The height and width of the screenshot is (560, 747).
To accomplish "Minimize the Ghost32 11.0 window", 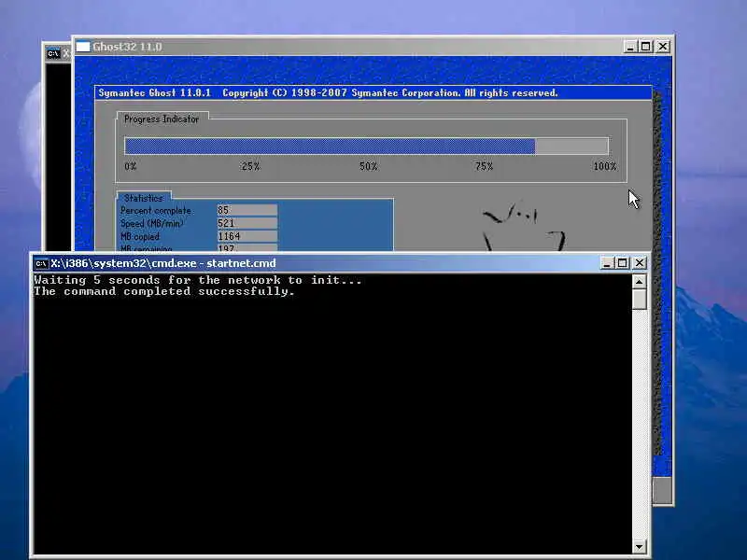I will pyautogui.click(x=630, y=47).
